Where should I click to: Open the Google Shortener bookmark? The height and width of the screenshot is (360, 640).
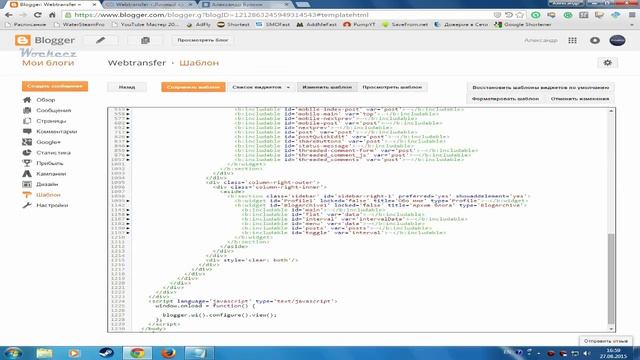(x=523, y=24)
